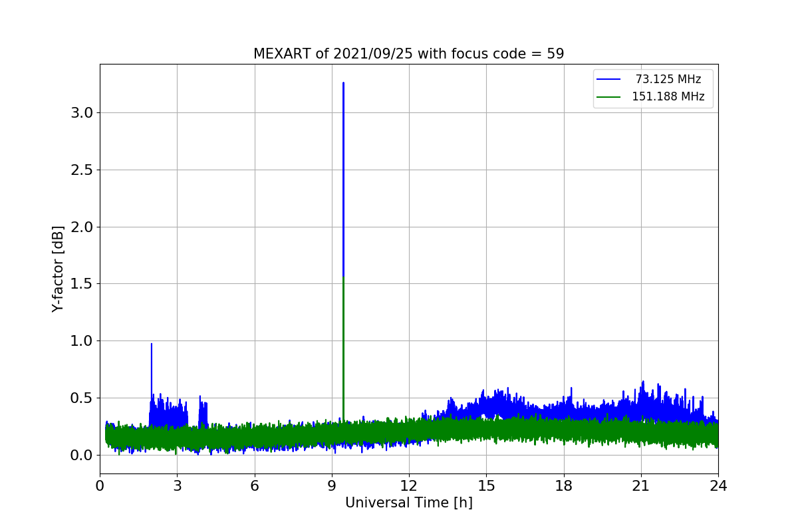Click y-axis tick label 1.0

pyautogui.click(x=82, y=341)
